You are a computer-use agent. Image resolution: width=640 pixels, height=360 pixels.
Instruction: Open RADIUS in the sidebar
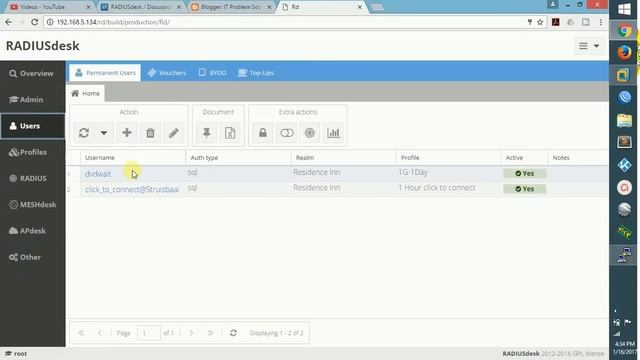coord(32,178)
